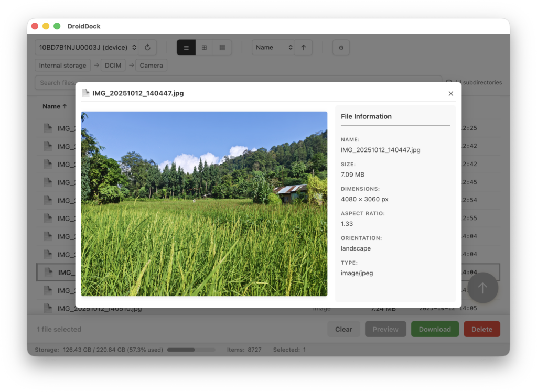Image resolution: width=537 pixels, height=392 pixels.
Task: Toggle sort direction arrow button
Action: pyautogui.click(x=303, y=48)
